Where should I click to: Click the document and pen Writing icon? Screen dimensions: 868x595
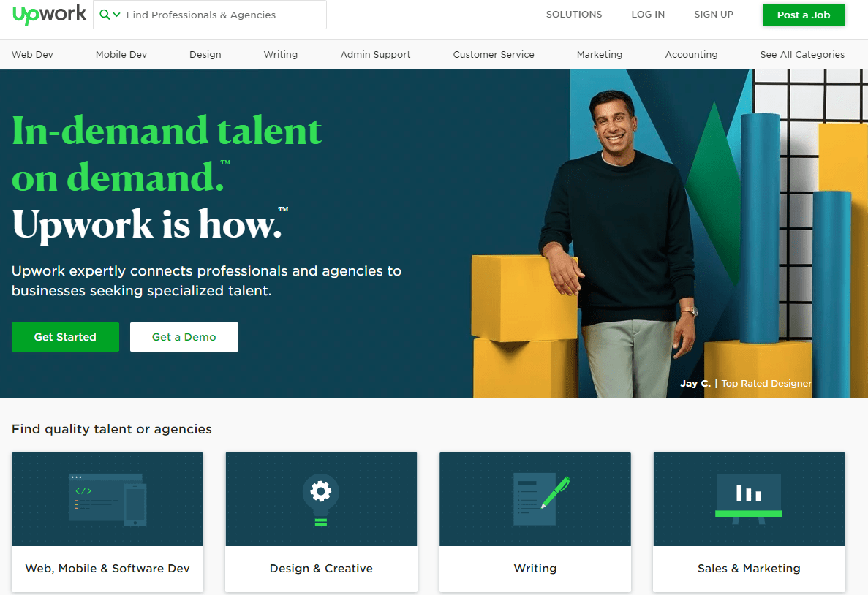(541, 500)
